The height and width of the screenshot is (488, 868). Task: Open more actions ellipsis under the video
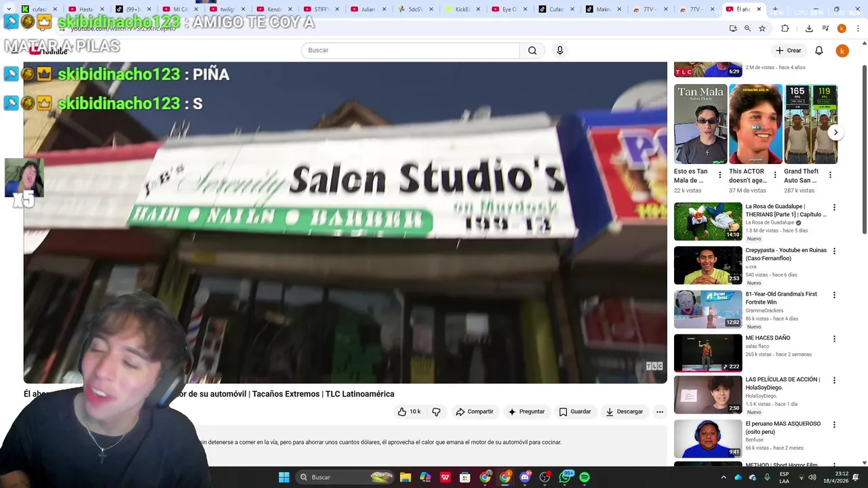[x=659, y=411]
